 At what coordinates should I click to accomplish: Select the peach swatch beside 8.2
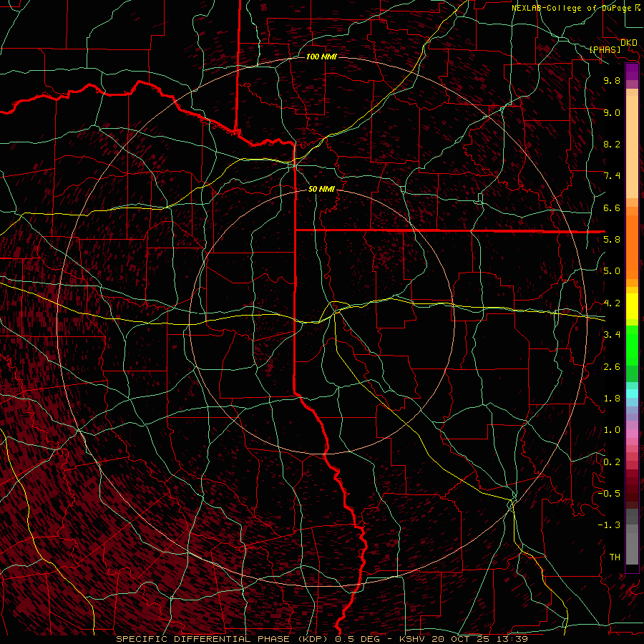[x=632, y=147]
